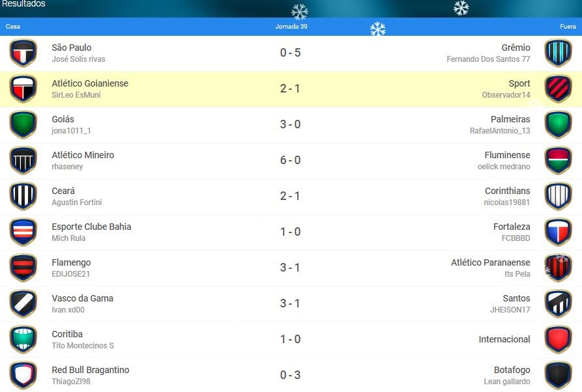Click the Casa column header

point(13,26)
